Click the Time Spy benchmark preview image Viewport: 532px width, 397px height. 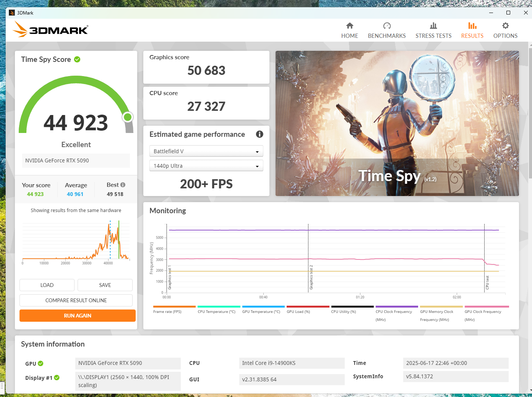pyautogui.click(x=397, y=123)
